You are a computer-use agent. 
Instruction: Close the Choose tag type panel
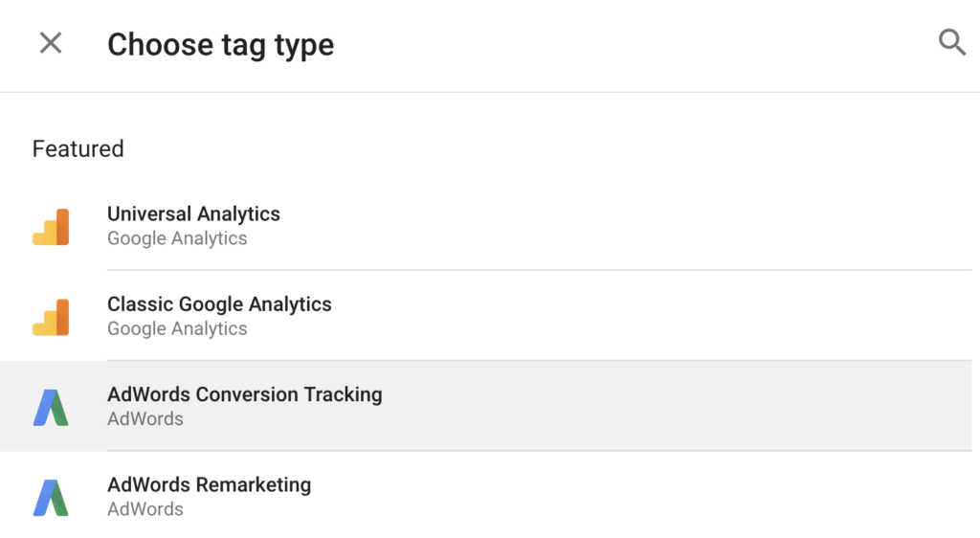point(51,43)
